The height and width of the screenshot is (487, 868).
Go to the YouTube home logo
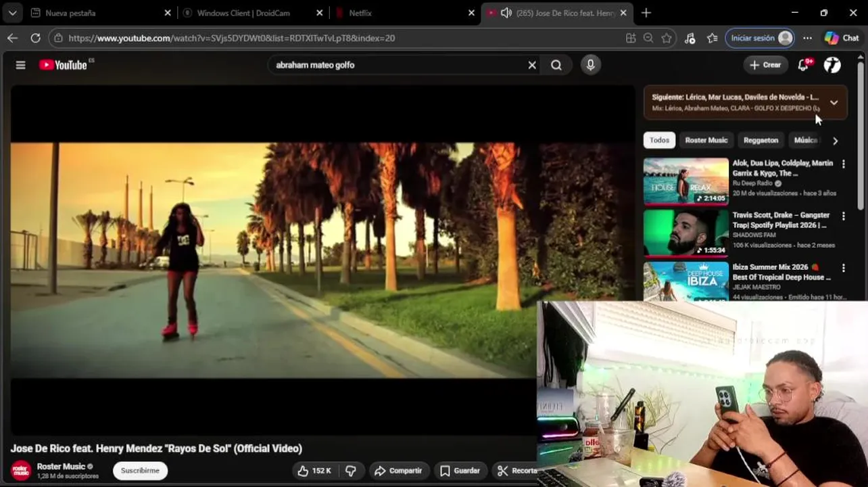(63, 65)
